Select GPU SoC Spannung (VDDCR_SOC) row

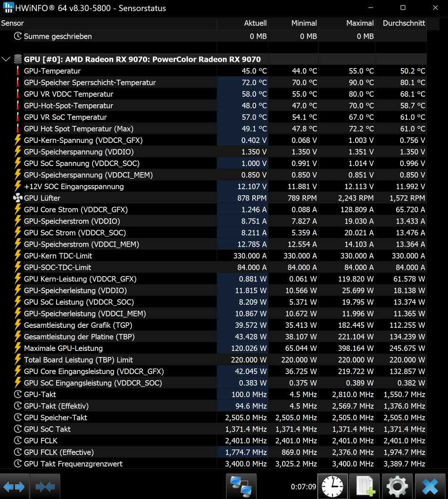click(213, 163)
